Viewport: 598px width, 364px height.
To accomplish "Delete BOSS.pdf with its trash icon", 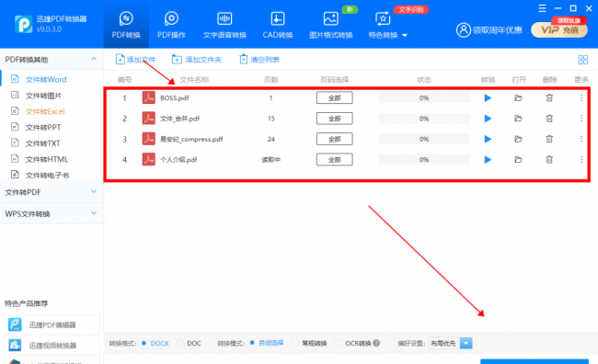I will [549, 98].
